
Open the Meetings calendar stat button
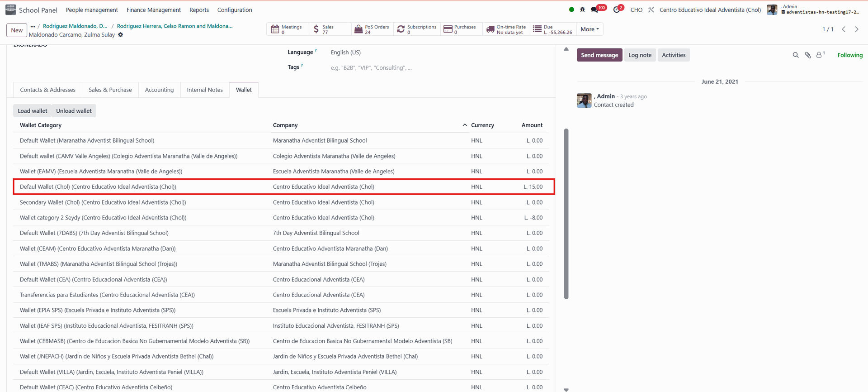pos(288,29)
